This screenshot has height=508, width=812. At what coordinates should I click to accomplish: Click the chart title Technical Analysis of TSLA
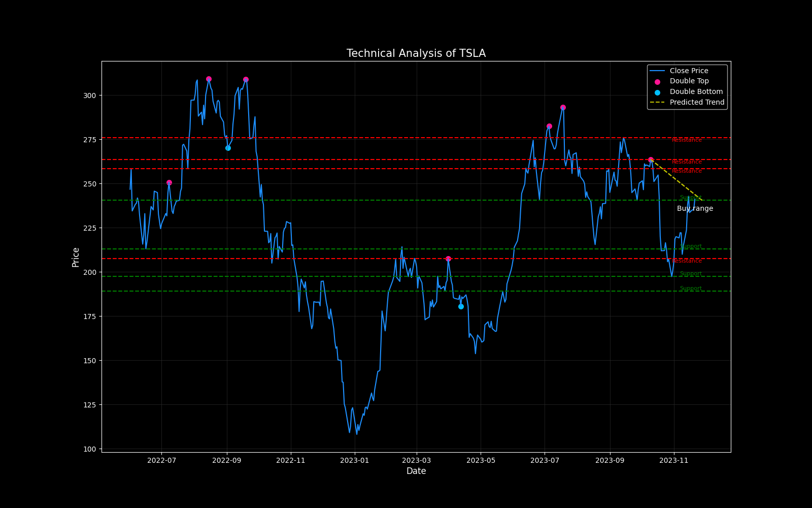coord(416,53)
